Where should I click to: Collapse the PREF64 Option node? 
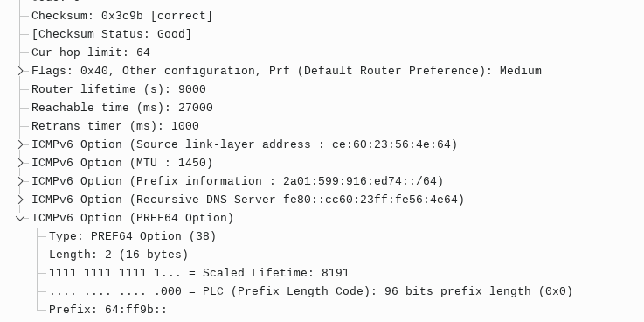pyautogui.click(x=21, y=218)
